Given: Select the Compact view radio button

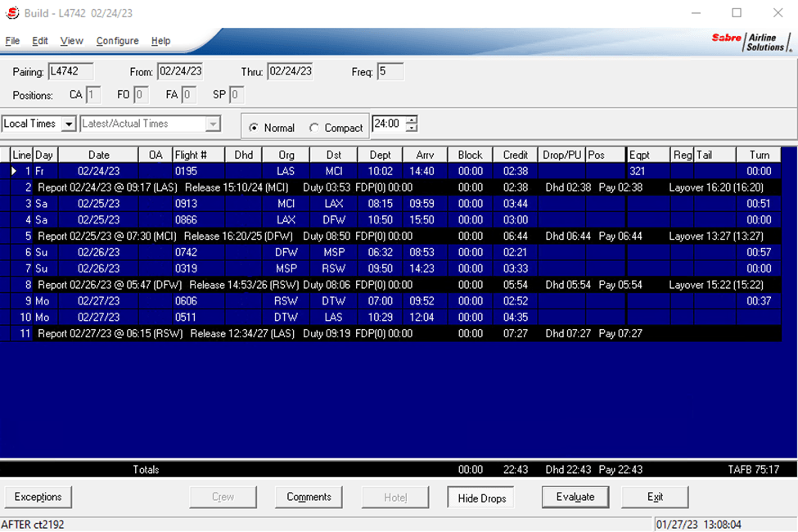Looking at the screenshot, I should (314, 128).
